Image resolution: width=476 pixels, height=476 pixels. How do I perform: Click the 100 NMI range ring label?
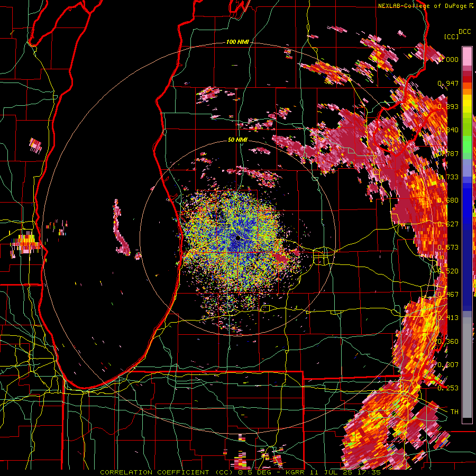[x=237, y=42]
